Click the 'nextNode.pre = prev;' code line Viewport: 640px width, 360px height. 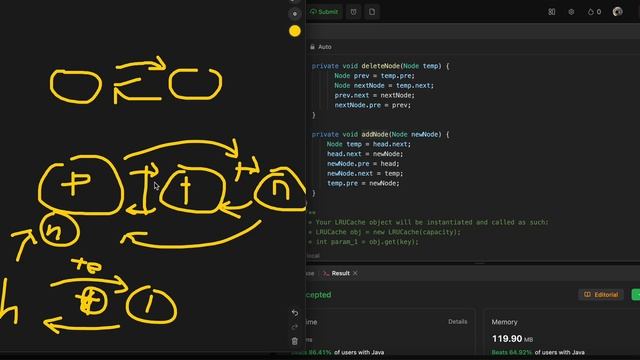[373, 105]
